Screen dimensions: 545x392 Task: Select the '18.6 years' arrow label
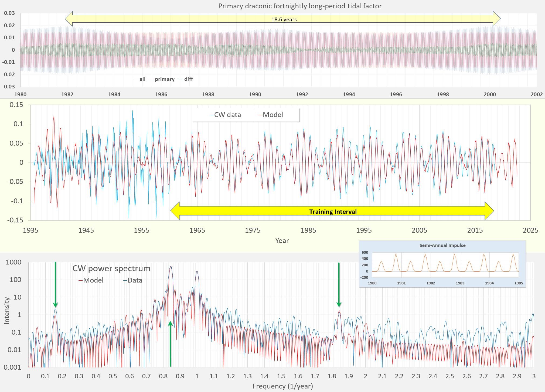[x=284, y=19]
